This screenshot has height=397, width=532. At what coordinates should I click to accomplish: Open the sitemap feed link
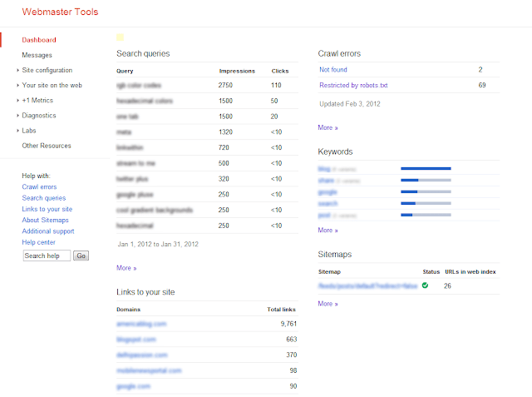pyautogui.click(x=367, y=286)
